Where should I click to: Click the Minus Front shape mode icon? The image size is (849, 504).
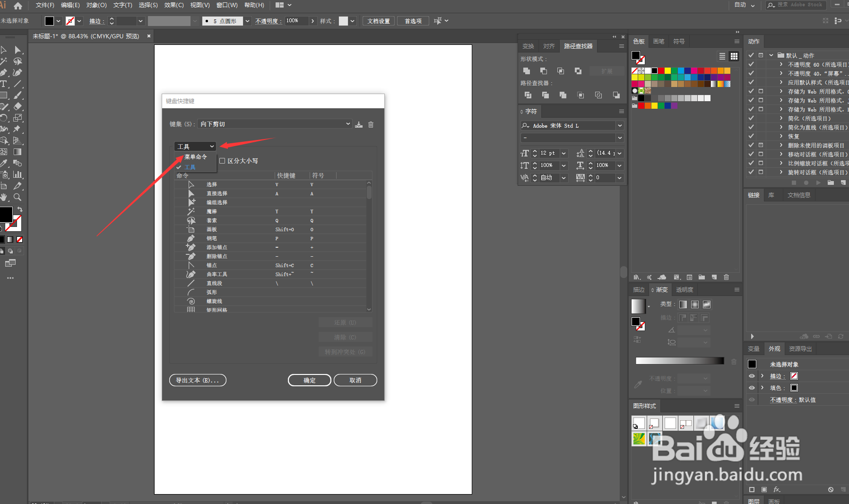click(x=544, y=71)
